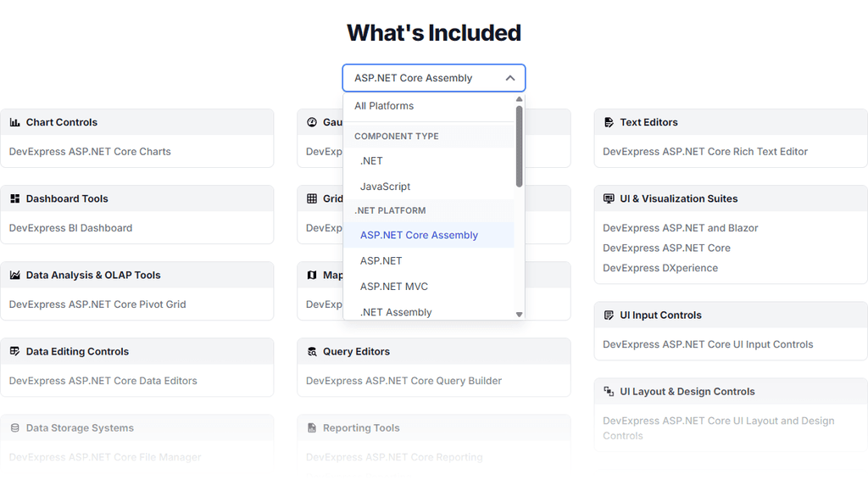Viewport: 868px width, 480px height.
Task: Click the Text Editors heading
Action: (648, 122)
